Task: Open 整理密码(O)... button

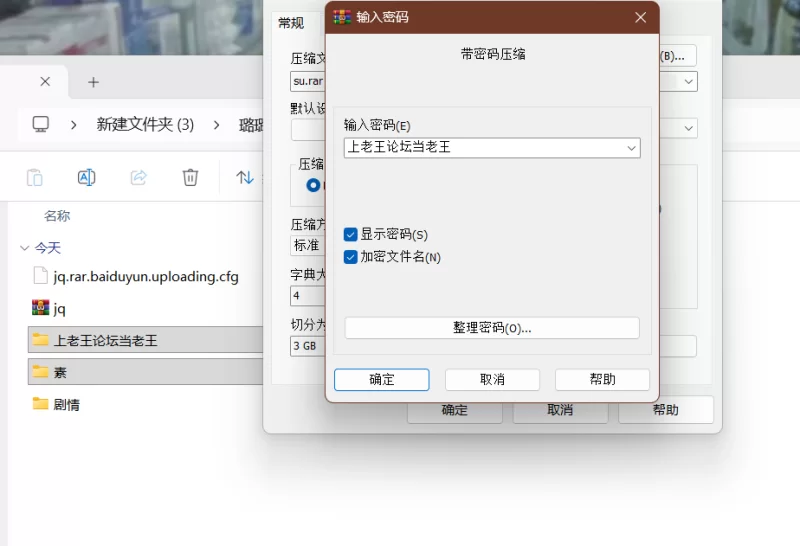Action: pos(492,328)
